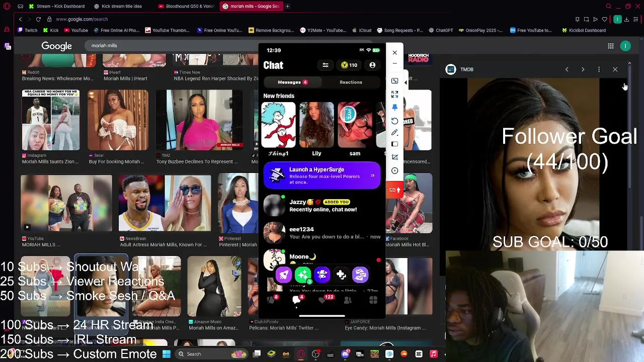Click the record circle icon in mirror toolbar

(394, 170)
